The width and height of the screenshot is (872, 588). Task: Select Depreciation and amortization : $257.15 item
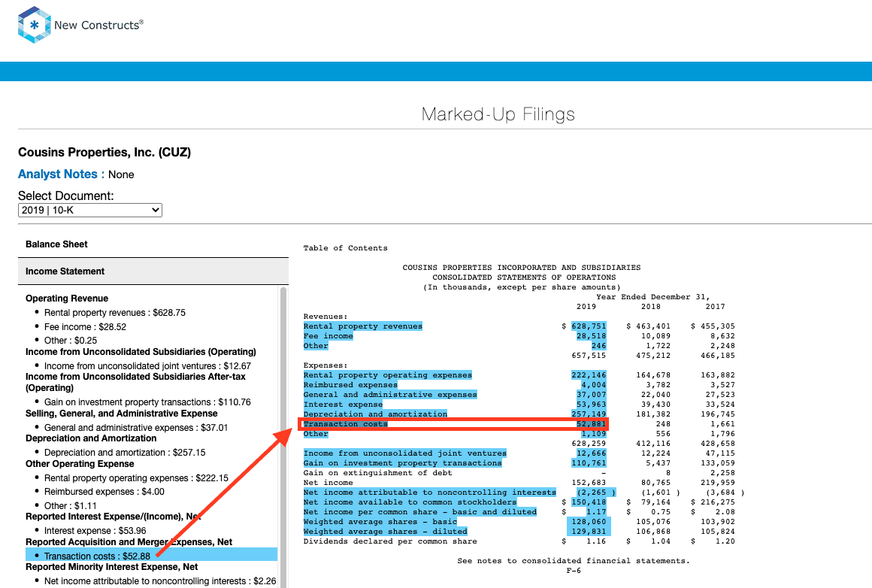coord(125,453)
